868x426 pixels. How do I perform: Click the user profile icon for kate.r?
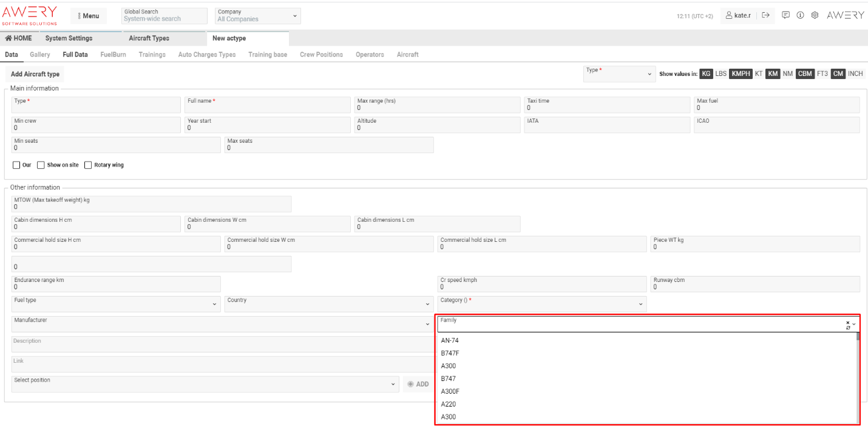pos(728,15)
